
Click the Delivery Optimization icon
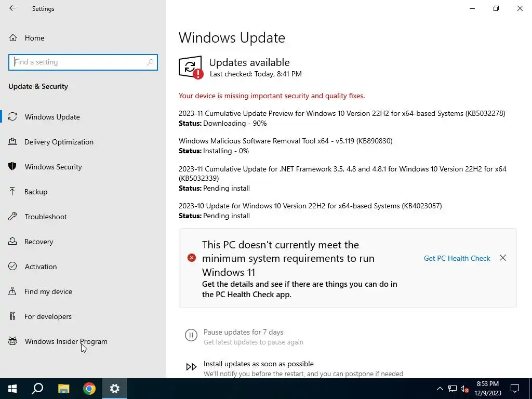pos(12,141)
